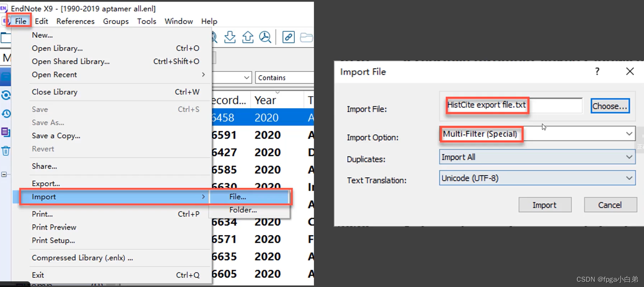Open the References menu
Viewport: 644px width, 287px height.
click(75, 21)
